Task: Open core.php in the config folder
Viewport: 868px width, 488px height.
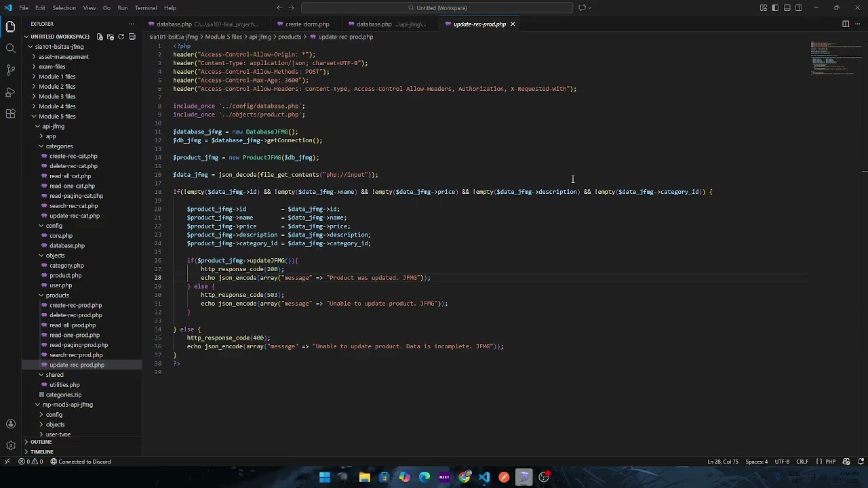Action: tap(60, 236)
